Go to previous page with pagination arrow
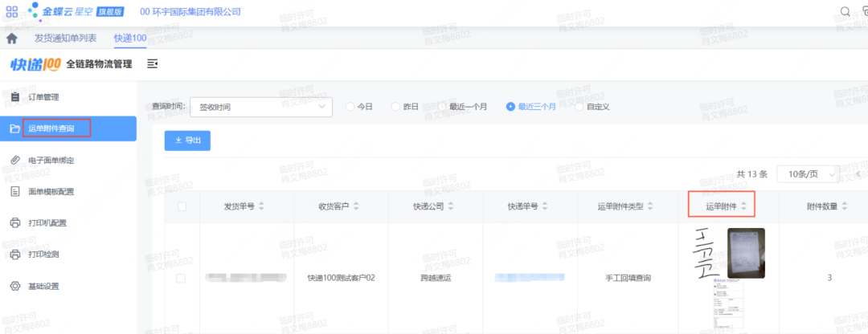 click(858, 174)
